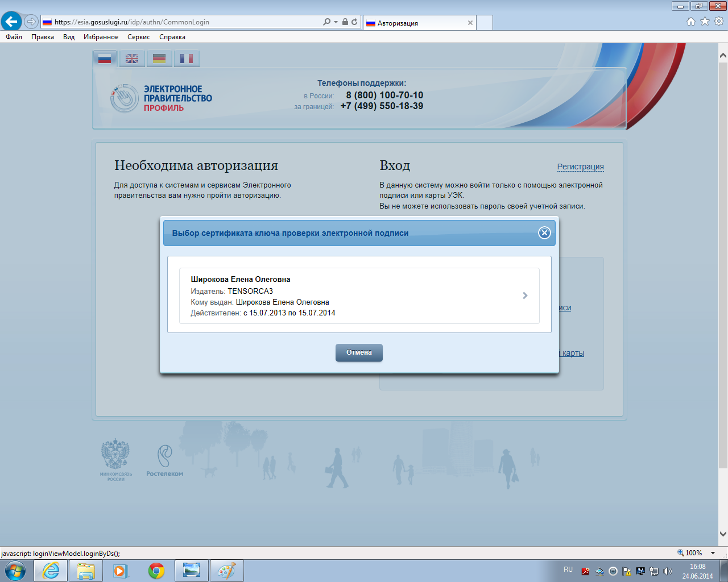Screen dimensions: 728x582
Task: Choose the German flag language option
Action: click(159, 59)
